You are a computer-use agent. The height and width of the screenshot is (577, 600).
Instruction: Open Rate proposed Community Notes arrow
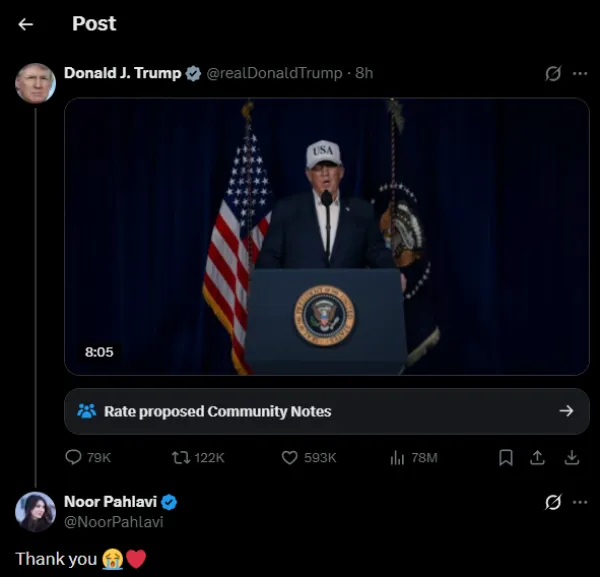pos(566,411)
